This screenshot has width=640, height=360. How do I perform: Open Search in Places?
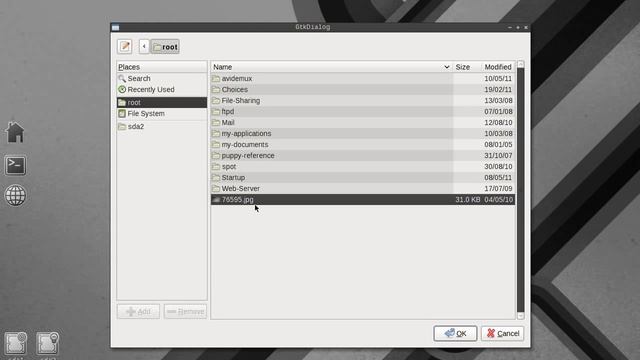pyautogui.click(x=162, y=78)
